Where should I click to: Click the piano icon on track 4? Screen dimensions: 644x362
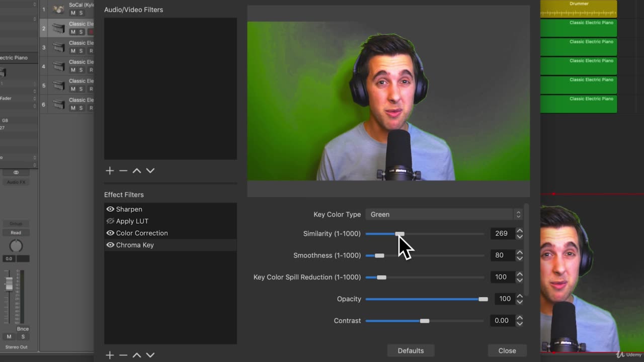[x=59, y=66]
